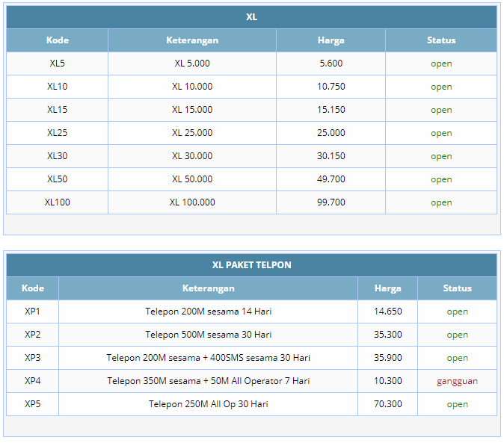Click the 99.700 price for XL100
This screenshot has width=504, height=443.
pos(331,202)
